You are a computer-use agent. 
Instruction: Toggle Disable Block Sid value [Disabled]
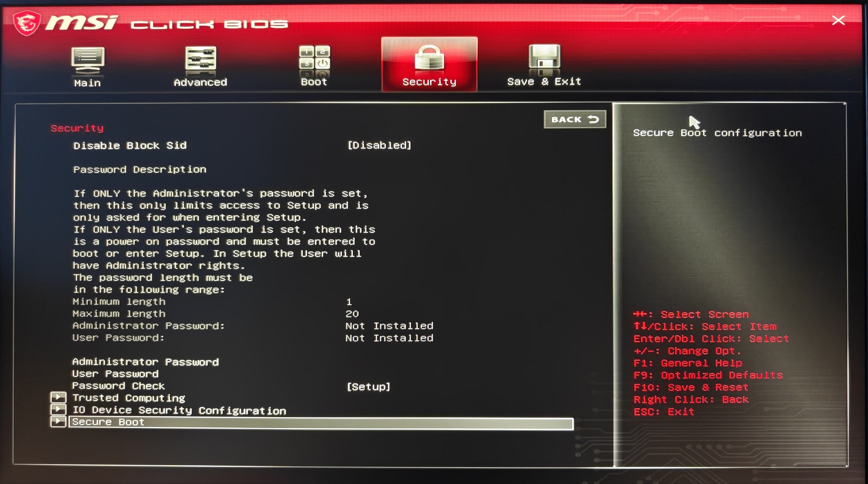point(379,145)
